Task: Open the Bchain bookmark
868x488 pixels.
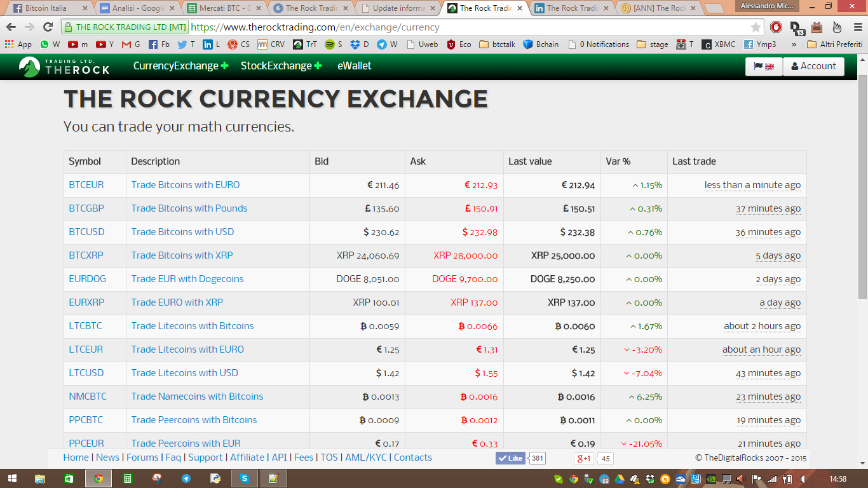Action: 541,44
